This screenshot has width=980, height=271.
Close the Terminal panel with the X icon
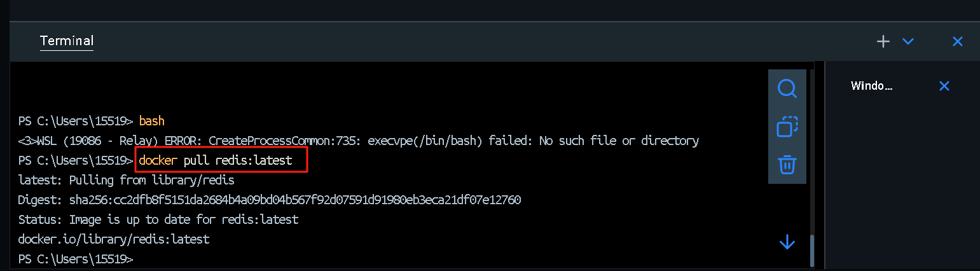coord(957,41)
